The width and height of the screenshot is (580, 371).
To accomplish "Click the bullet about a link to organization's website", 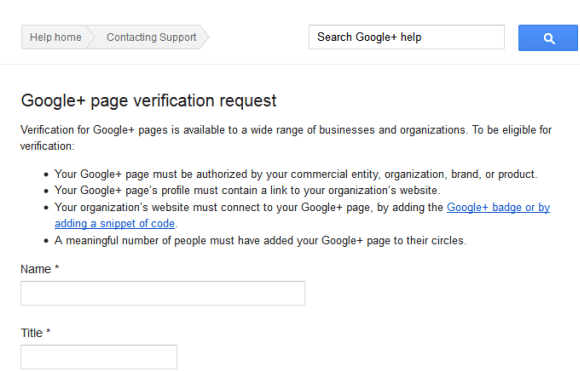I will point(247,190).
